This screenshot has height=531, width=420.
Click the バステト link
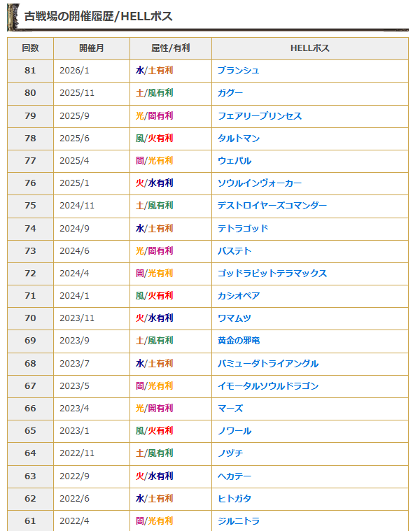point(234,251)
